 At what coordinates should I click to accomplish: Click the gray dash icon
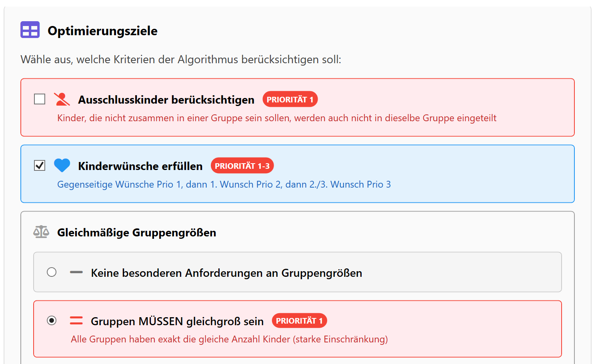(76, 272)
